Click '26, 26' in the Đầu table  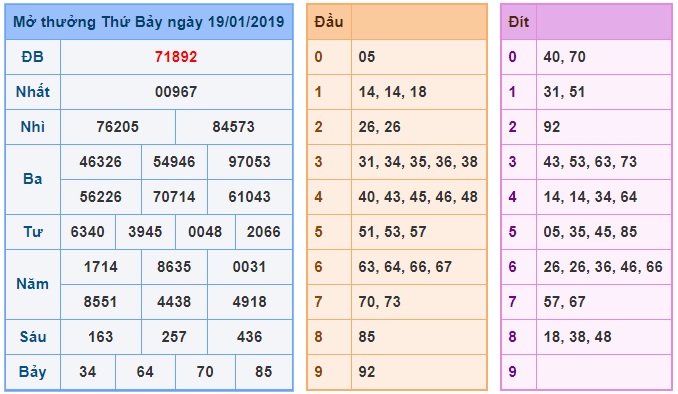(380, 127)
